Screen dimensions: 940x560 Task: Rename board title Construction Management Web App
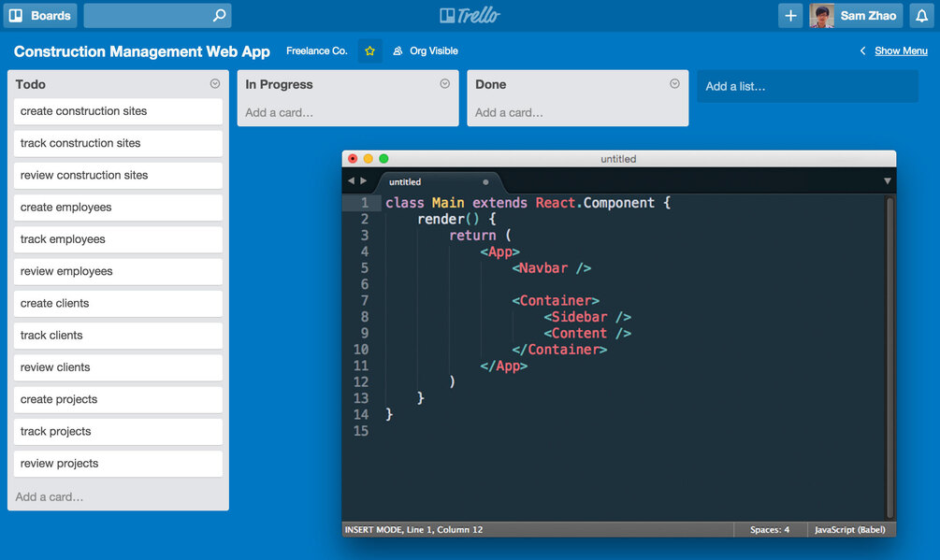(x=142, y=51)
